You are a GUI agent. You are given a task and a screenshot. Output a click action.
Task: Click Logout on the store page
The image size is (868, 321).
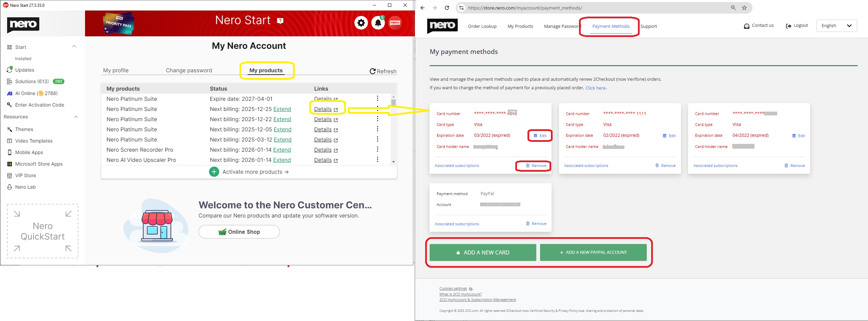pyautogui.click(x=797, y=26)
